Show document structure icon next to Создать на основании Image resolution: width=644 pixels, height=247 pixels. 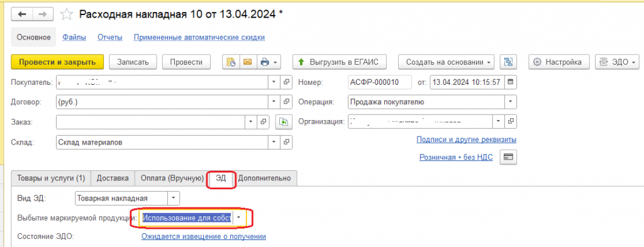pos(508,62)
